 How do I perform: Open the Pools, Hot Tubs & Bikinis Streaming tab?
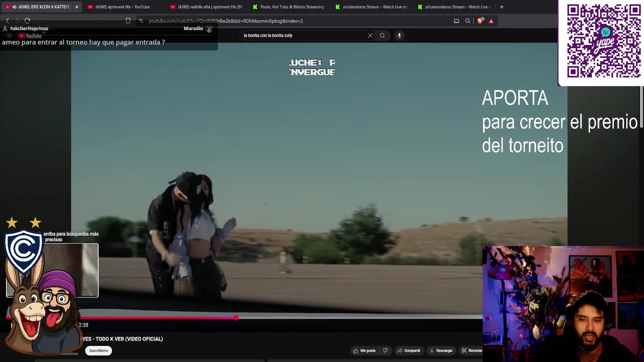pos(289,7)
